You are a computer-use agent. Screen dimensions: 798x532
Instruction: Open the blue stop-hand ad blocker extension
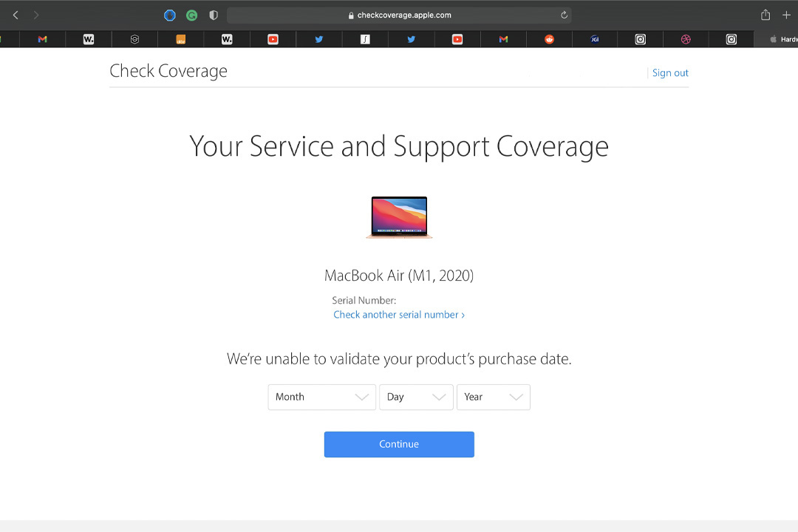tap(170, 16)
